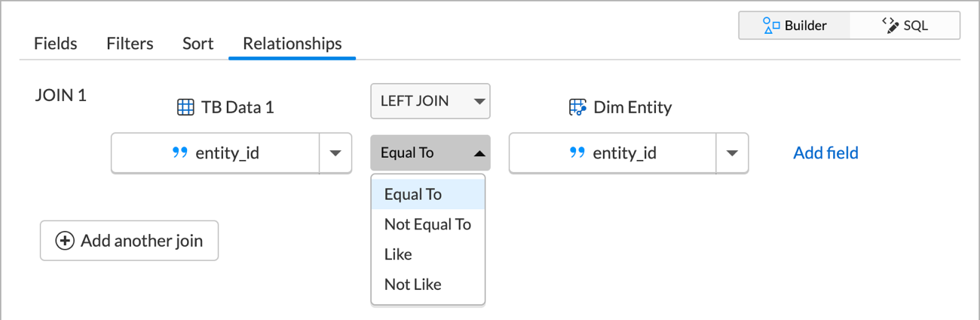Click the quote icon in the left entity_id field
Viewport: 980px width, 320px height.
[x=179, y=153]
